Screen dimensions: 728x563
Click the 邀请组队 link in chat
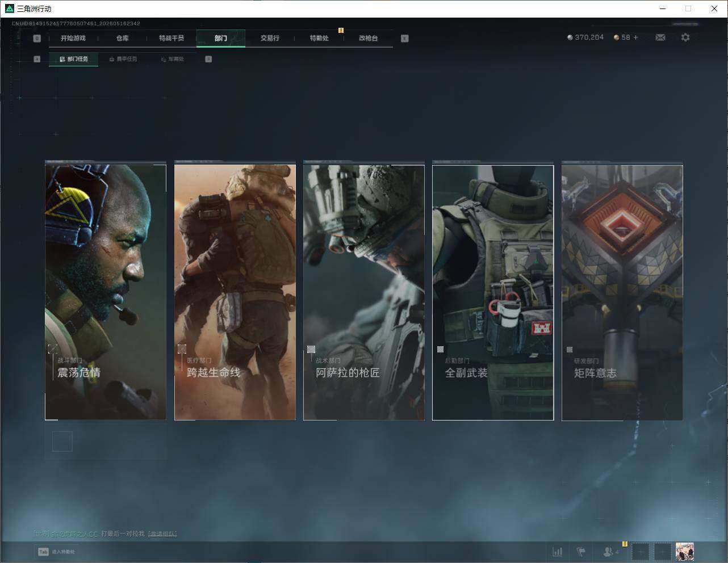click(x=162, y=534)
